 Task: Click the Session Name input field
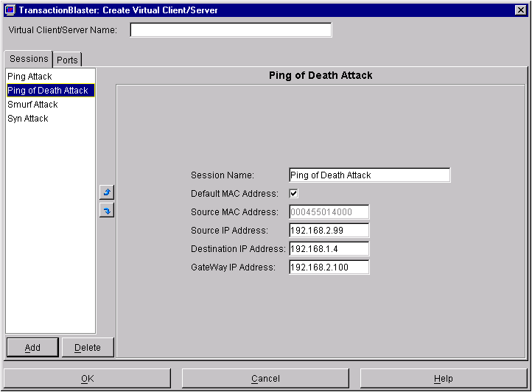tap(369, 175)
